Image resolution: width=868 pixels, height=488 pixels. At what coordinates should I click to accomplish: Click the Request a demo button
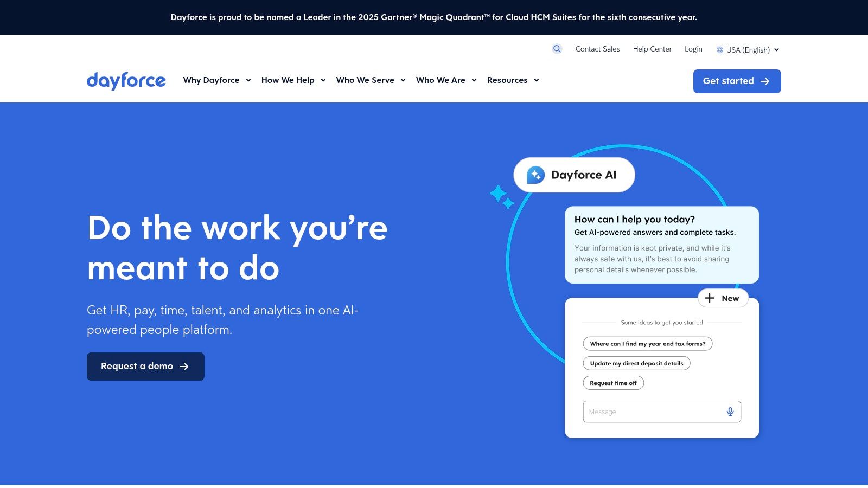pyautogui.click(x=145, y=366)
